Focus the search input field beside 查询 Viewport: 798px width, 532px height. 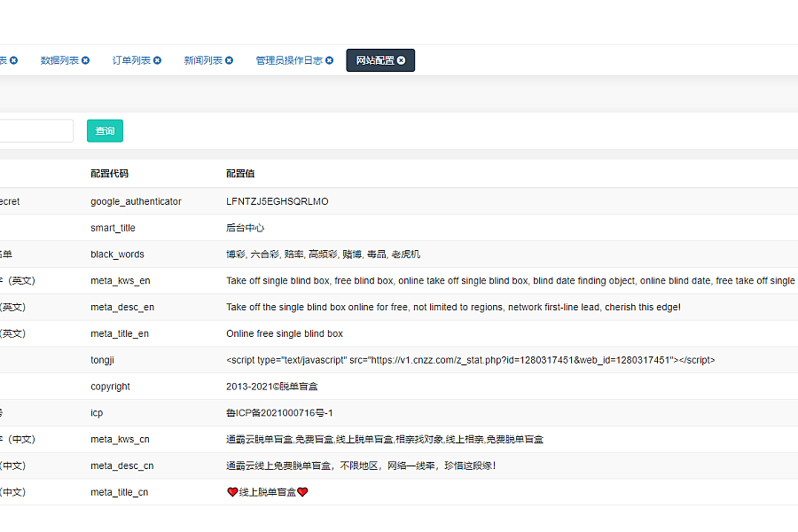[36, 131]
